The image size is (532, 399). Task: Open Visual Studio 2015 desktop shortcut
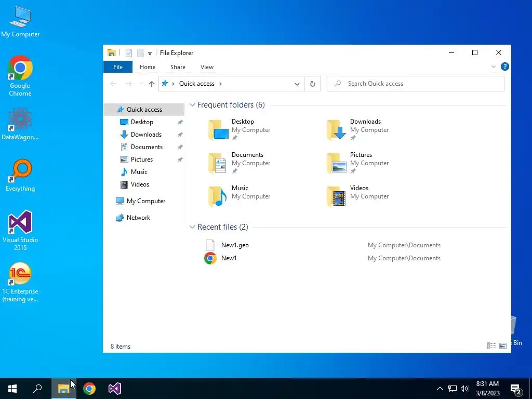pyautogui.click(x=20, y=231)
